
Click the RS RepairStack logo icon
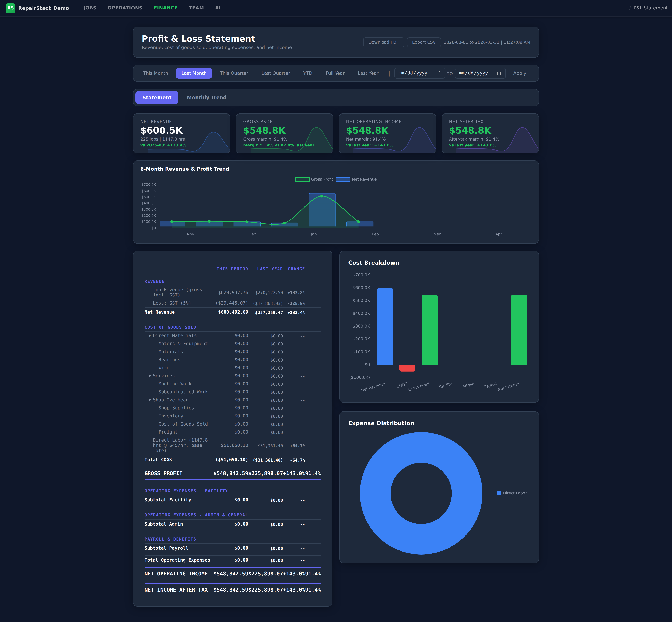tap(10, 8)
